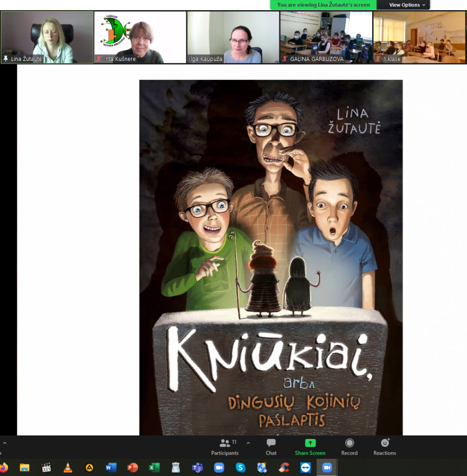Viewport: 467px width, 476px height.
Task: Open File Explorer from the taskbar
Action: (x=25, y=468)
